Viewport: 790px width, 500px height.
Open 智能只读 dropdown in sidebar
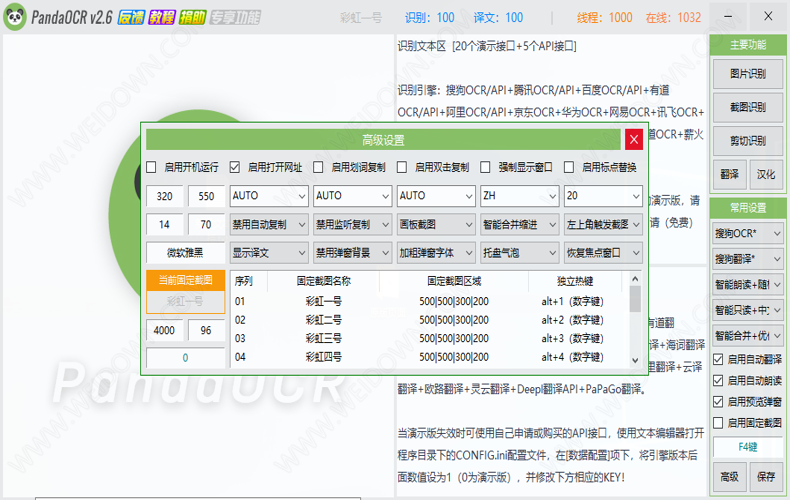(748, 310)
